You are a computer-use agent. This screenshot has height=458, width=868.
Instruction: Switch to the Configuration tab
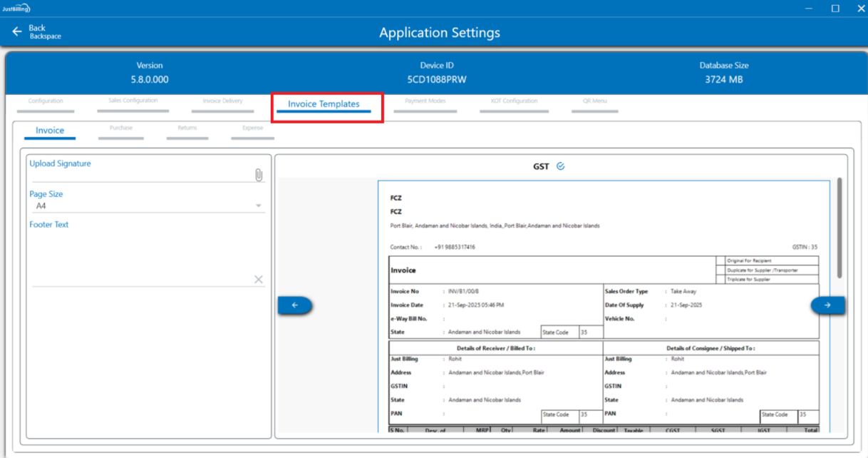point(46,101)
